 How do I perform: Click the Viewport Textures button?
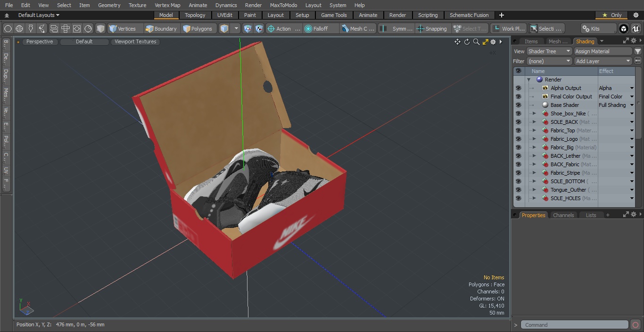pyautogui.click(x=135, y=41)
